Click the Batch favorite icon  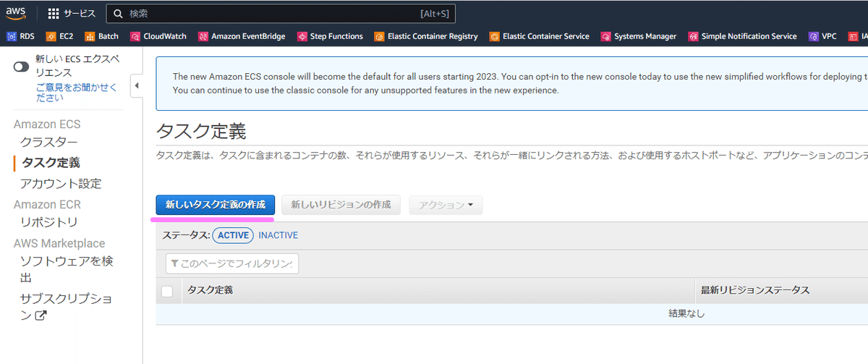pos(90,36)
